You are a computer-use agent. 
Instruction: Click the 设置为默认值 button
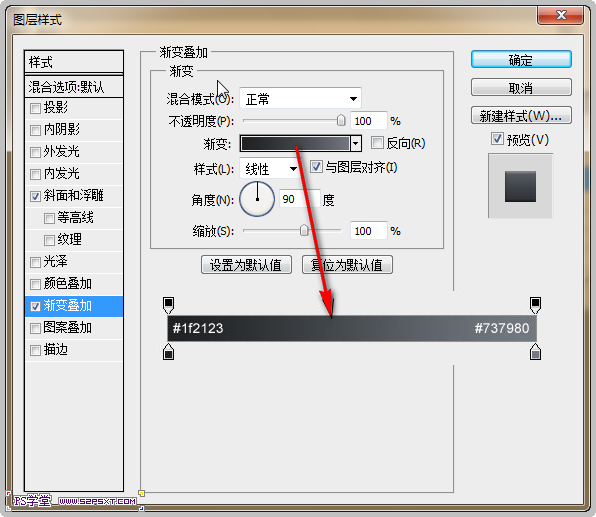pyautogui.click(x=246, y=265)
